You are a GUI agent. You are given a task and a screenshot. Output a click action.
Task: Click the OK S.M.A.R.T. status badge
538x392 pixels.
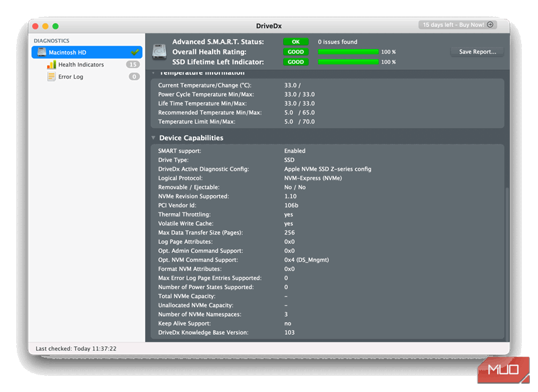pos(296,42)
